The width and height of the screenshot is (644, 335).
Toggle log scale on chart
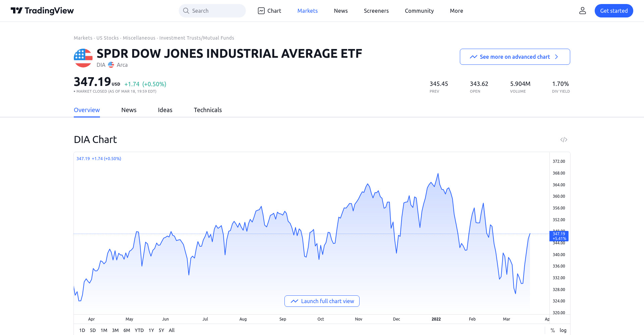point(563,330)
